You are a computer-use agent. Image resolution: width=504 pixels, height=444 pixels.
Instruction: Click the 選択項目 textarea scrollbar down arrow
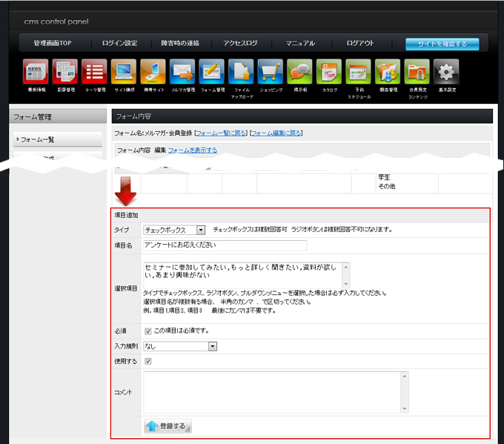(x=345, y=283)
